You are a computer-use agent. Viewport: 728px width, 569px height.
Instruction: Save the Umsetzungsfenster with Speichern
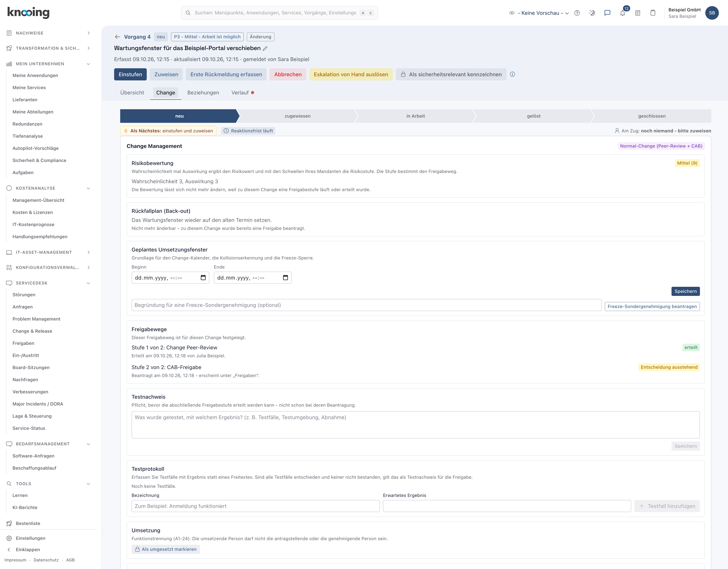tap(685, 291)
